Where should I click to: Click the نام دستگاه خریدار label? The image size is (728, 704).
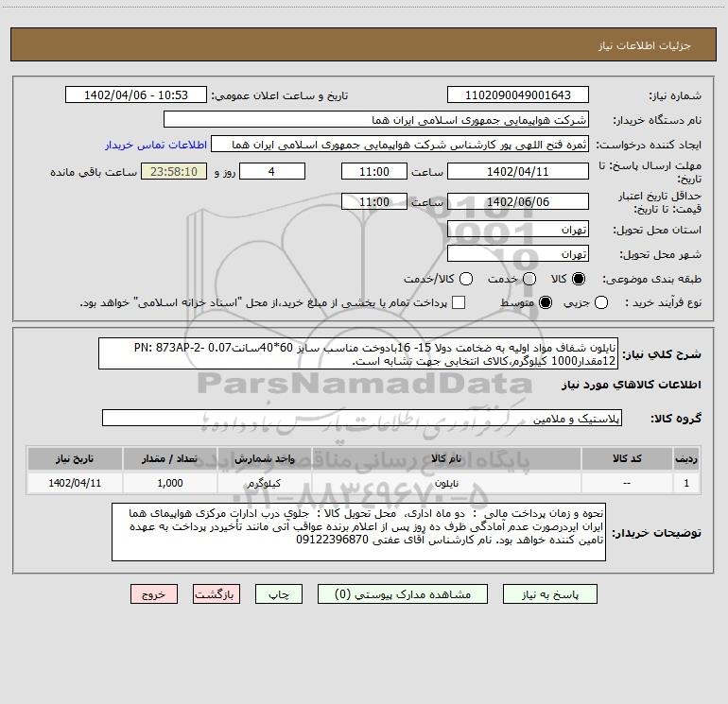click(x=657, y=120)
